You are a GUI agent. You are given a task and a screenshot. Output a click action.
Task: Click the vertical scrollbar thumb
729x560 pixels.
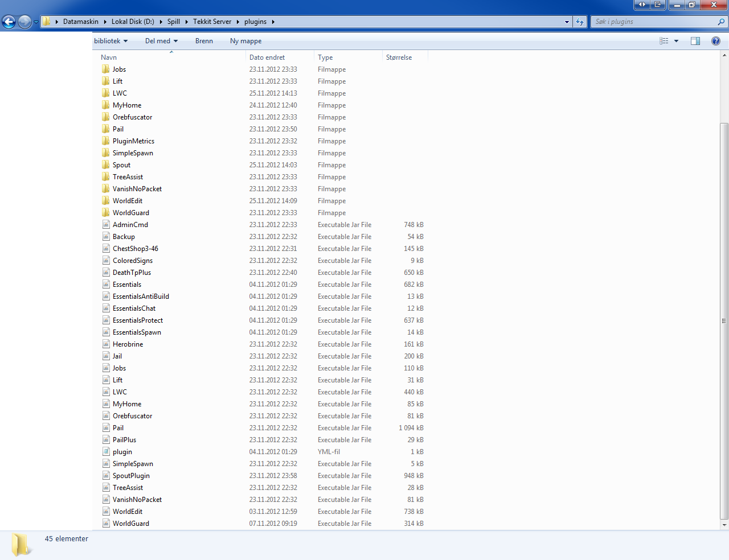pyautogui.click(x=724, y=321)
